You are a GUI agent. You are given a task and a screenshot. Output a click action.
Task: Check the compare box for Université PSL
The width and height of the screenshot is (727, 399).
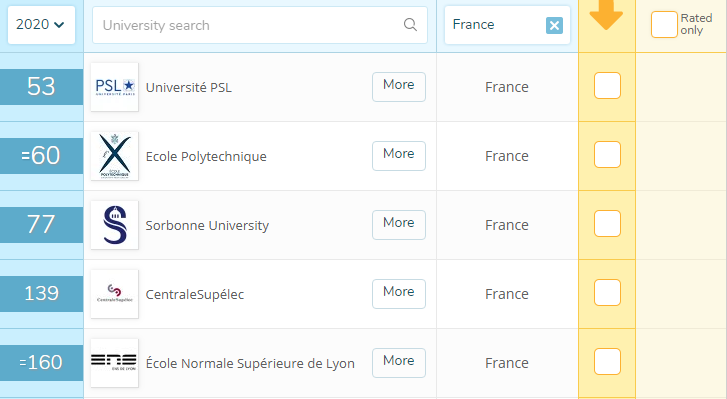pyautogui.click(x=607, y=86)
